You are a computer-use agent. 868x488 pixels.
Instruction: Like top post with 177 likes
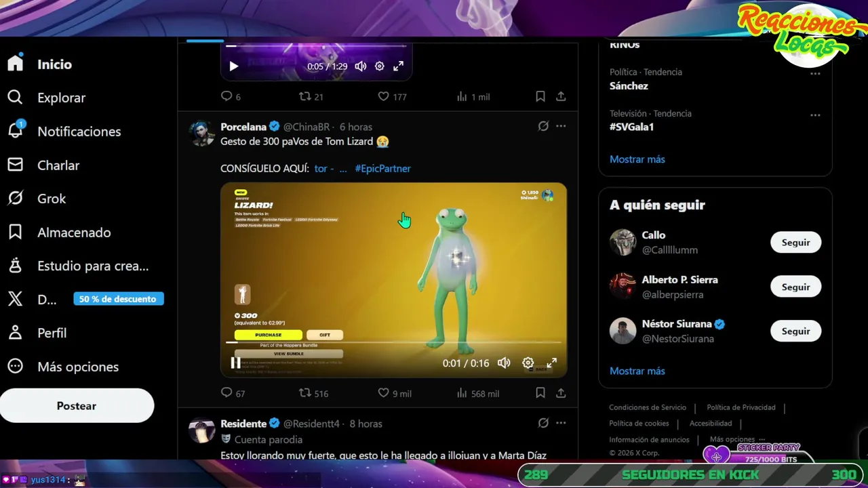tap(383, 96)
